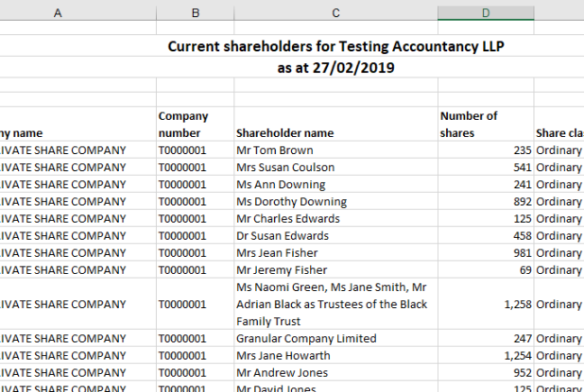The height and width of the screenshot is (392, 584).
Task: Select the highlighted column D header
Action: 485,12
